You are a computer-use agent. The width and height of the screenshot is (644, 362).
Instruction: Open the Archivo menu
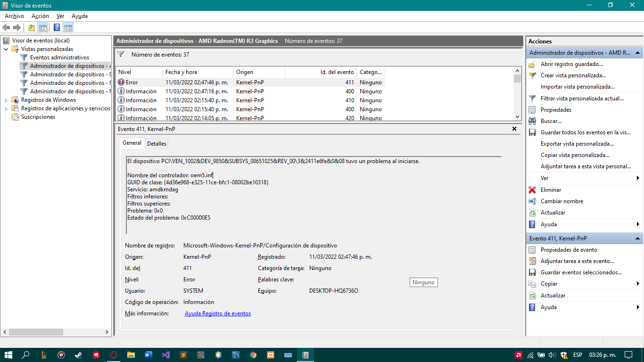click(x=14, y=16)
